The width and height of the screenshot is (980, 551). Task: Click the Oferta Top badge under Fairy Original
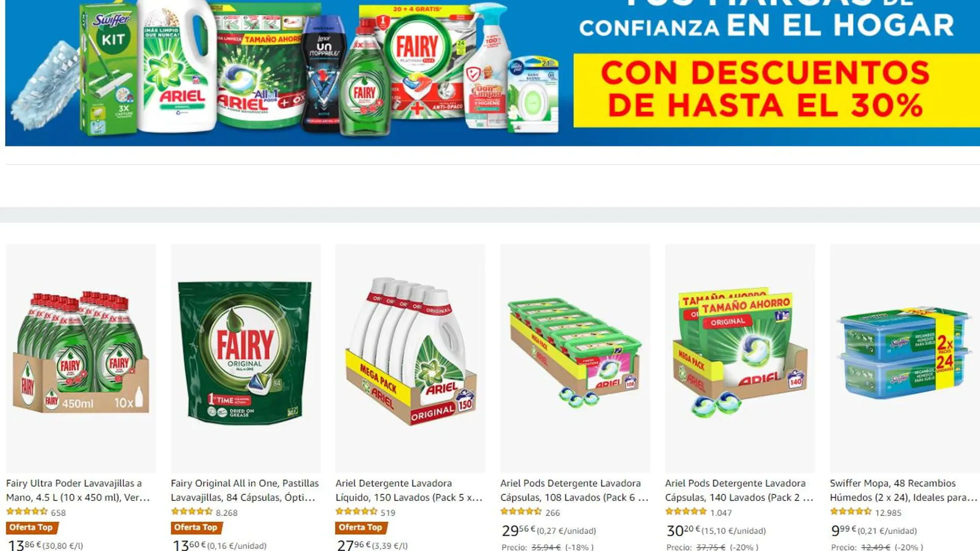(197, 527)
